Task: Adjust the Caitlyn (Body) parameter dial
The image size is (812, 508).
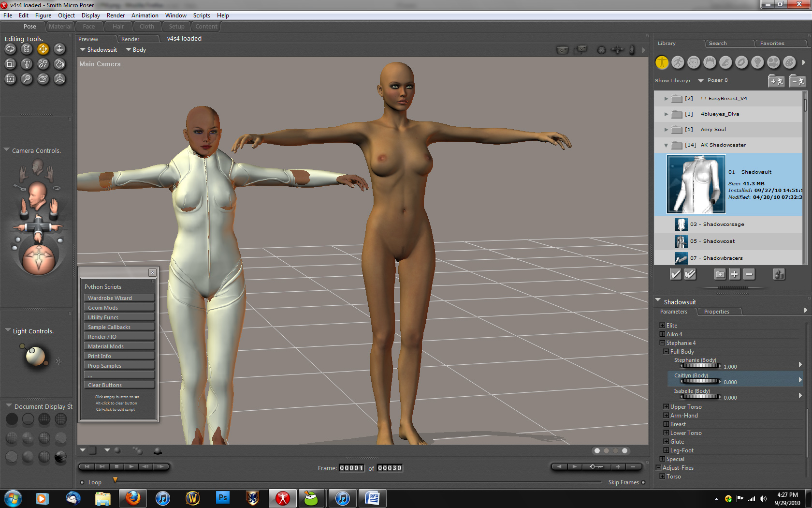Action: coord(700,382)
